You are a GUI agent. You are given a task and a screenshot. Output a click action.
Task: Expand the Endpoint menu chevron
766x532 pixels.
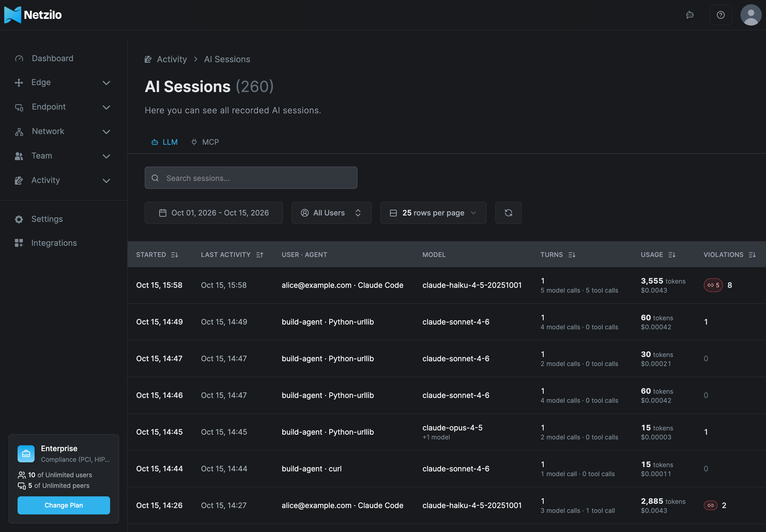[106, 107]
